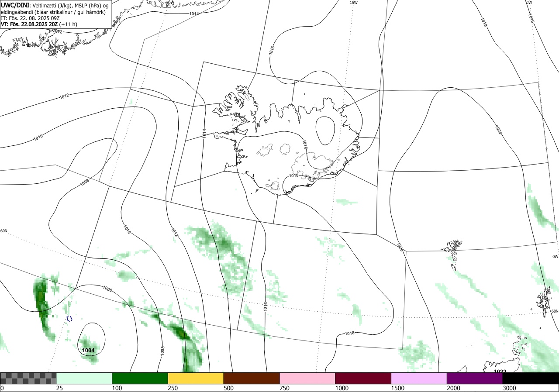Select the legend value label "750"
The width and height of the screenshot is (559, 392).
285,388
